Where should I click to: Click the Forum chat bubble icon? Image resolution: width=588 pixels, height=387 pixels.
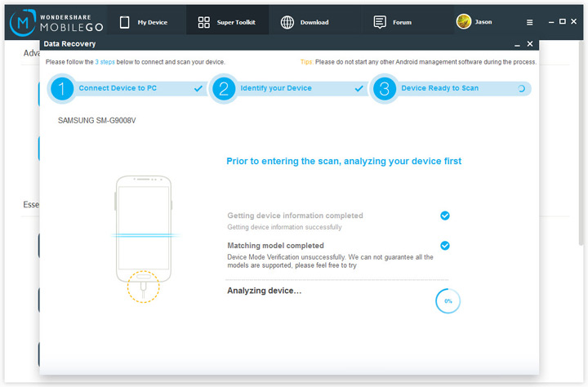[380, 22]
